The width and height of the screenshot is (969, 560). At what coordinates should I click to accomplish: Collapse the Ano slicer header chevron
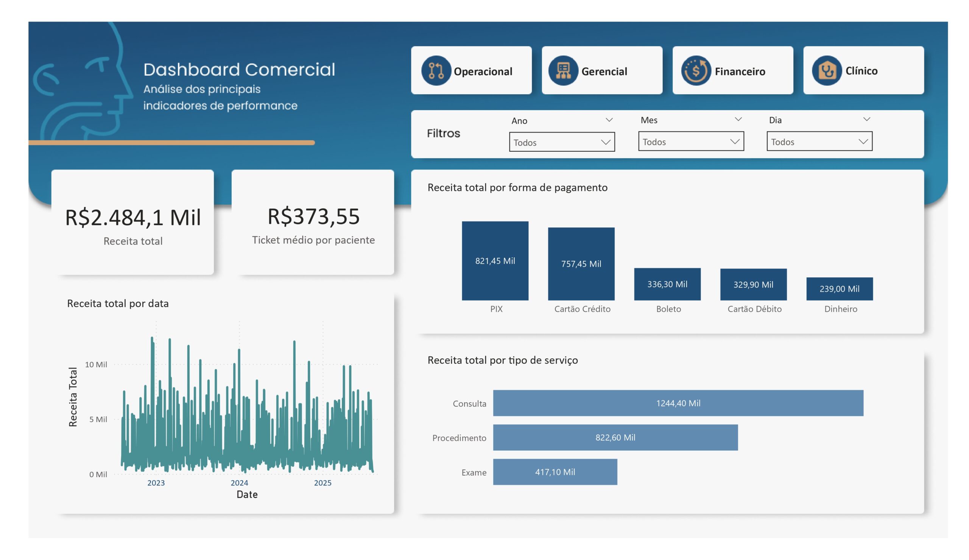pos(609,120)
